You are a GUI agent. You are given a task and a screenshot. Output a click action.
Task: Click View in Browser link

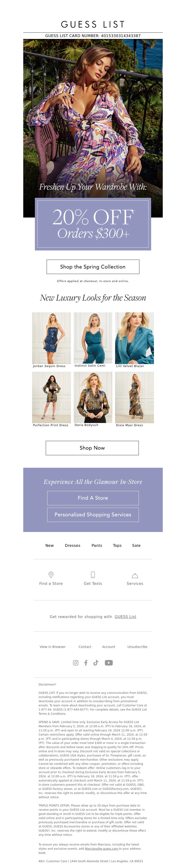(53, 646)
